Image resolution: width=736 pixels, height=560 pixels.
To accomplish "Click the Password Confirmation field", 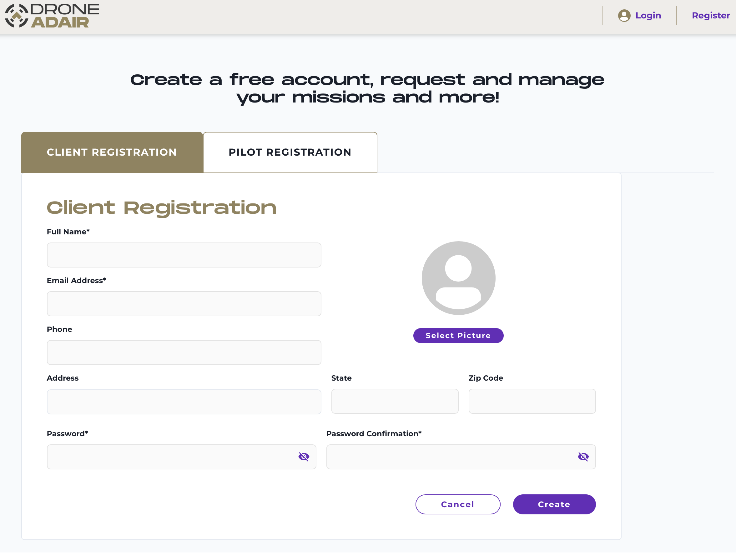I will [461, 457].
